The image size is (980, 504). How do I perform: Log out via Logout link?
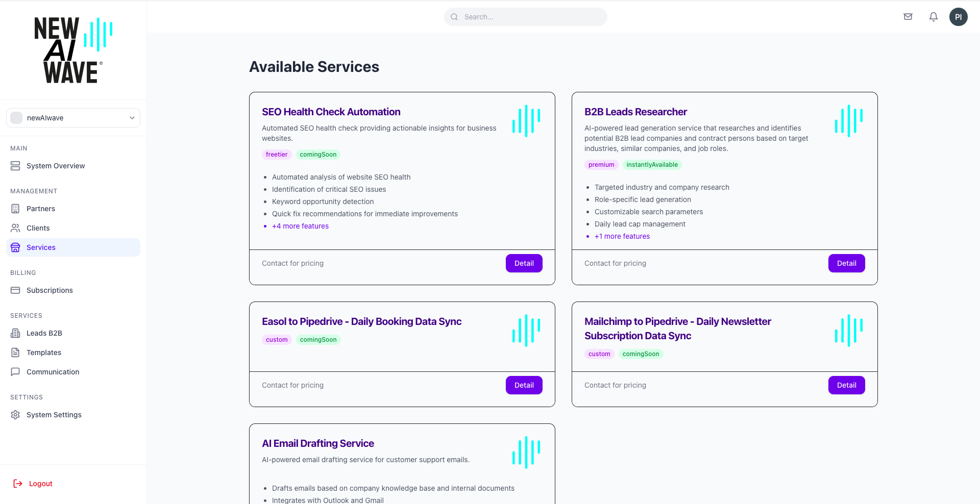pos(33,484)
